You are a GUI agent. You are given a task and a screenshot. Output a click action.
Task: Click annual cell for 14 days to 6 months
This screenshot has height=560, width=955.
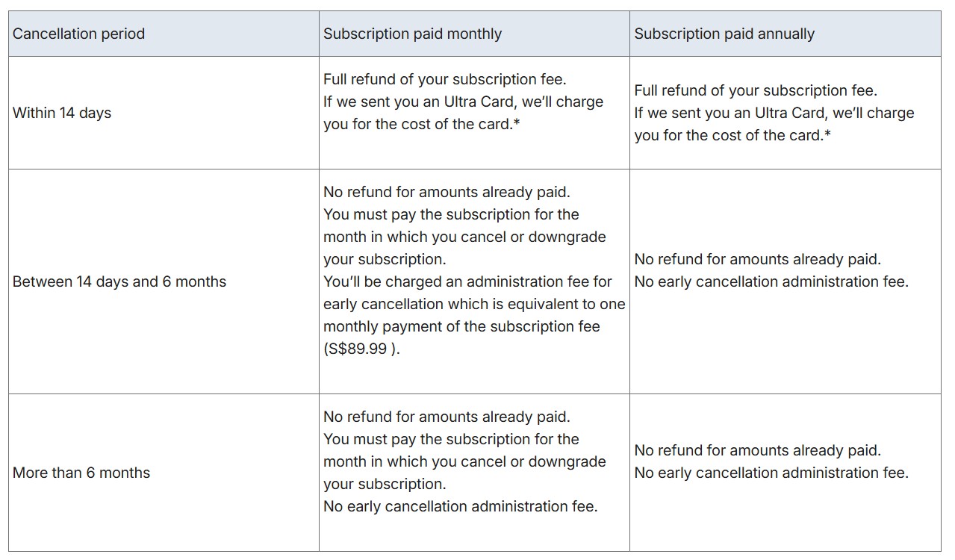pos(786,281)
